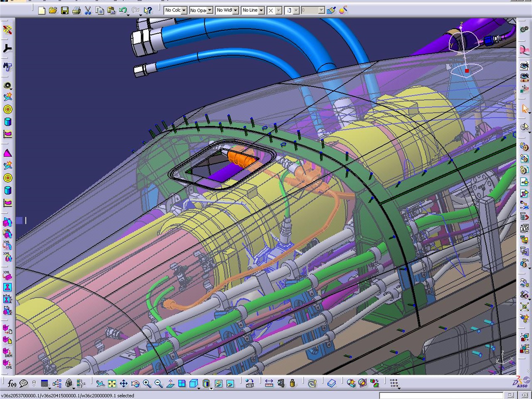Toggle the snap grid points icon

(x=394, y=383)
